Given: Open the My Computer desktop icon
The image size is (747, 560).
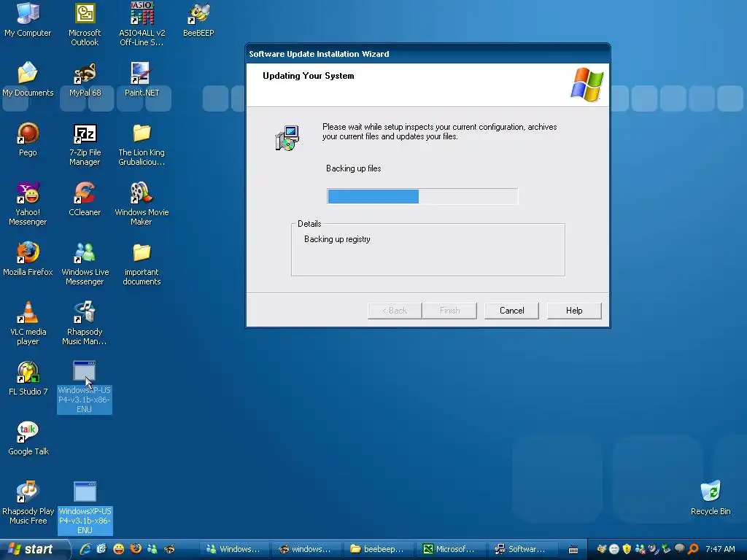Looking at the screenshot, I should (x=28, y=20).
